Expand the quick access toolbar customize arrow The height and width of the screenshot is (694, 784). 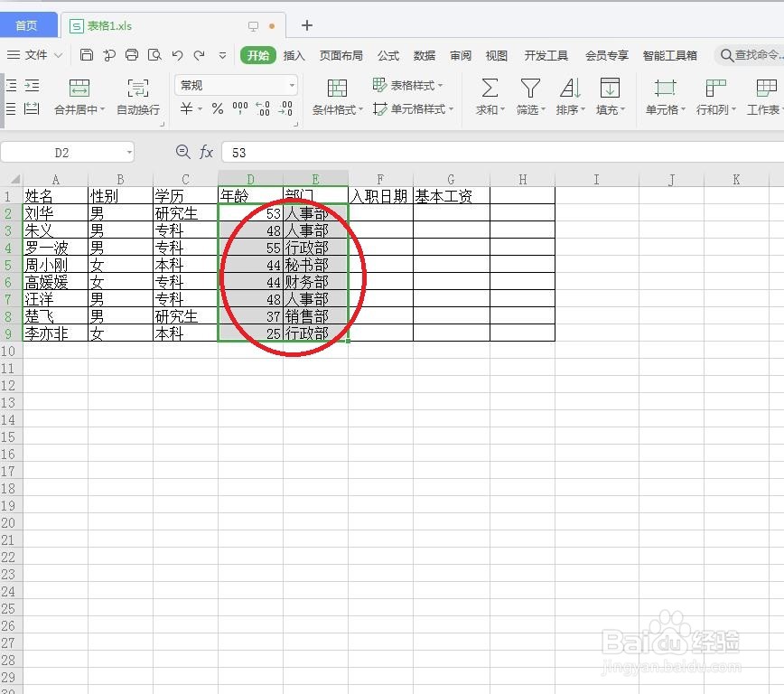[x=222, y=55]
